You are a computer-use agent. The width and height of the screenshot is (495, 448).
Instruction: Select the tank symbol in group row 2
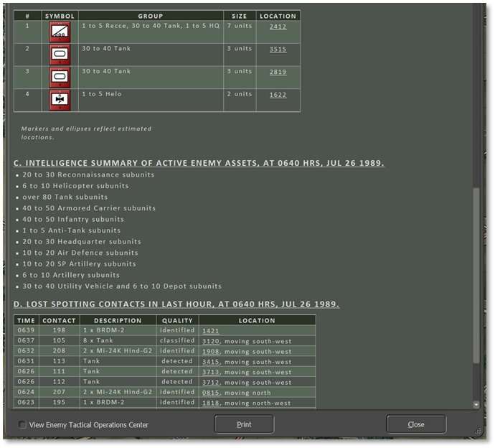point(60,55)
